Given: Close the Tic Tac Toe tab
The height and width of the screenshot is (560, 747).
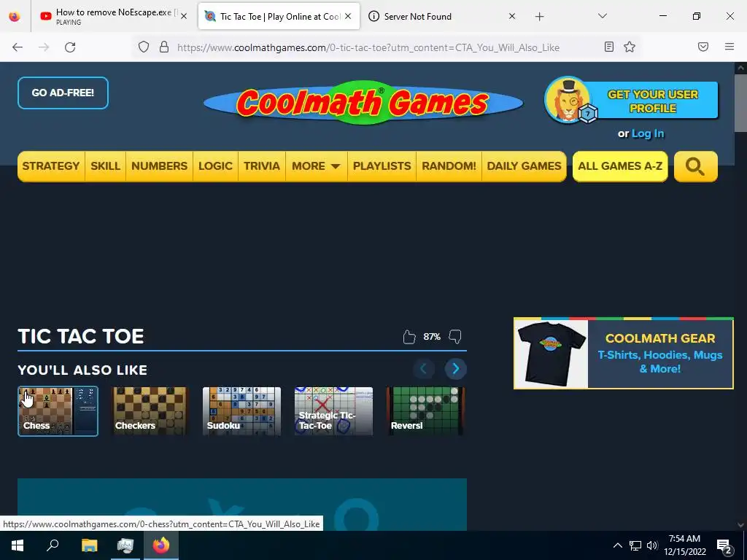Looking at the screenshot, I should [x=348, y=16].
